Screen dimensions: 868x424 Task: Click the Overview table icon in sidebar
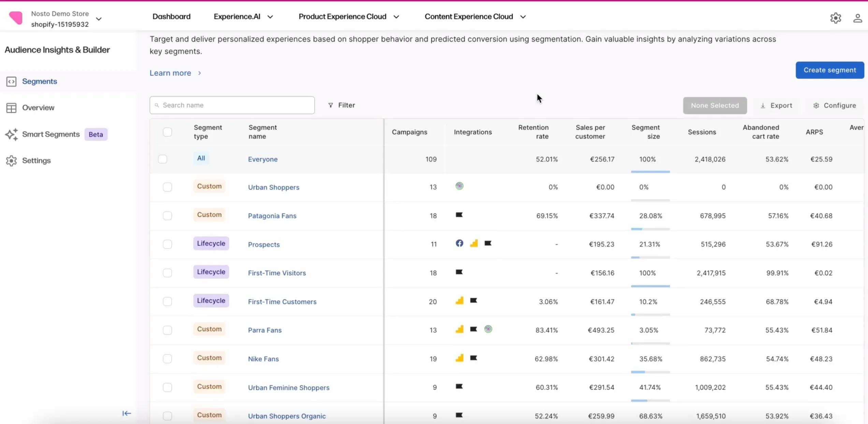click(11, 108)
